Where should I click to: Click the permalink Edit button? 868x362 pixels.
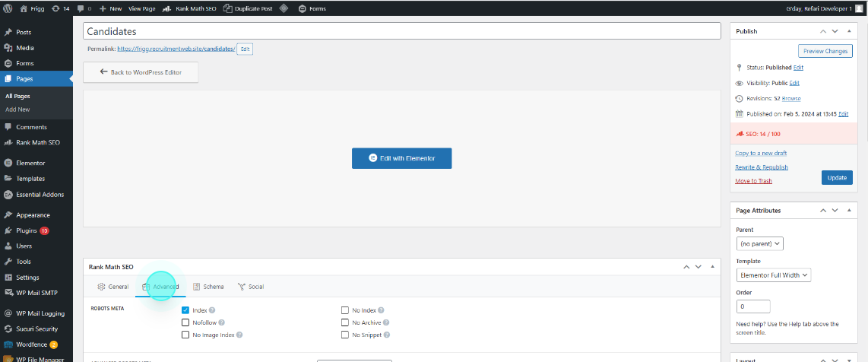tap(246, 49)
